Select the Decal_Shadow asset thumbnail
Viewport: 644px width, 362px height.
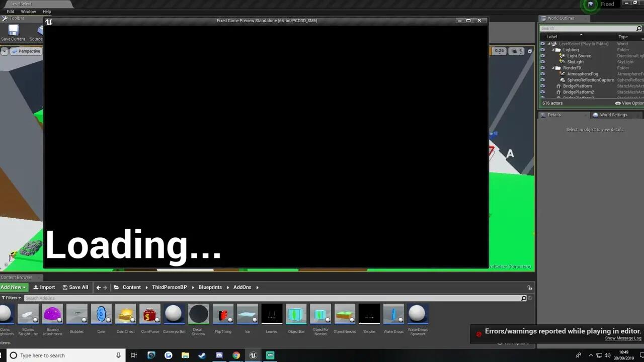[199, 314]
